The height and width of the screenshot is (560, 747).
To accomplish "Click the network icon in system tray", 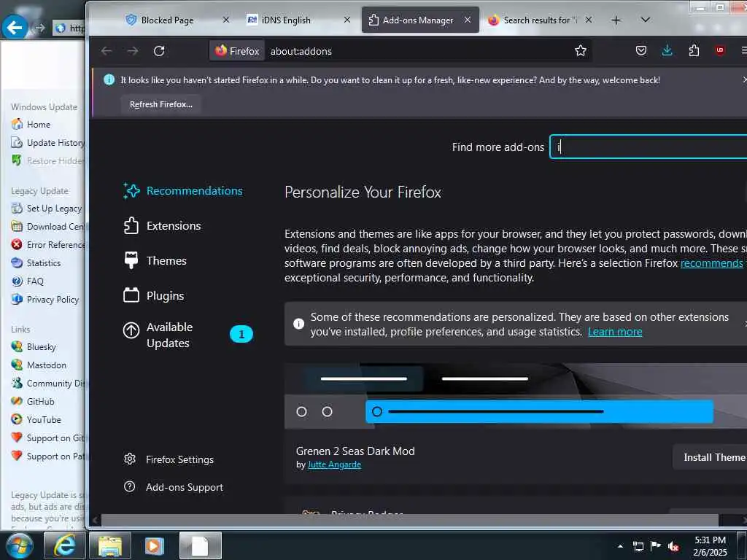I will 638,546.
